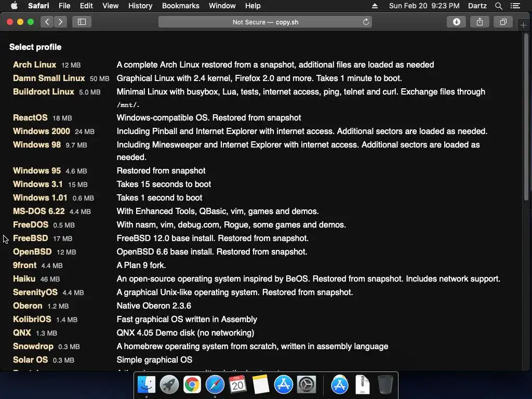This screenshot has height=399, width=532.
Task: Open the History menu
Action: [x=140, y=6]
